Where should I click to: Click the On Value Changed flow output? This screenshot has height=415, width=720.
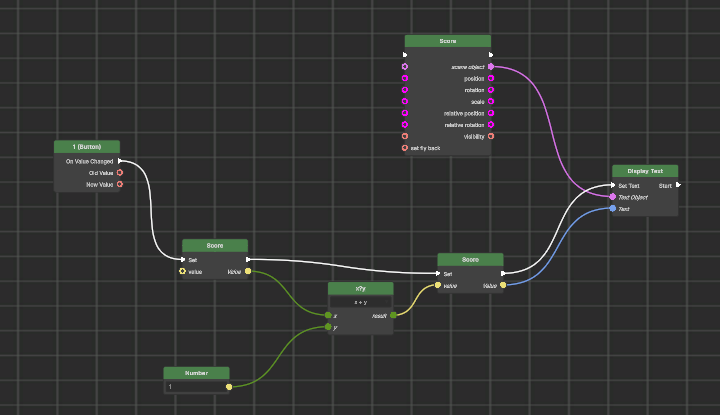click(x=120, y=161)
